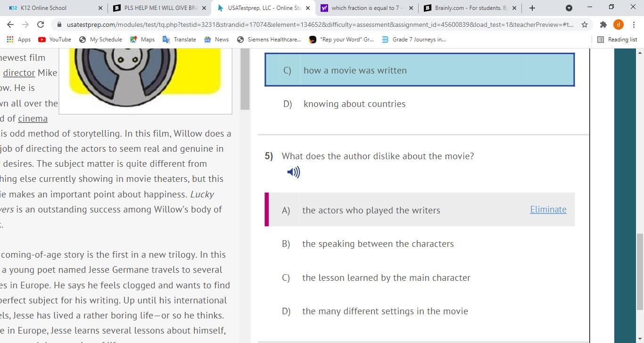Open the YouTube bookmark
The height and width of the screenshot is (343, 644).
(x=55, y=40)
